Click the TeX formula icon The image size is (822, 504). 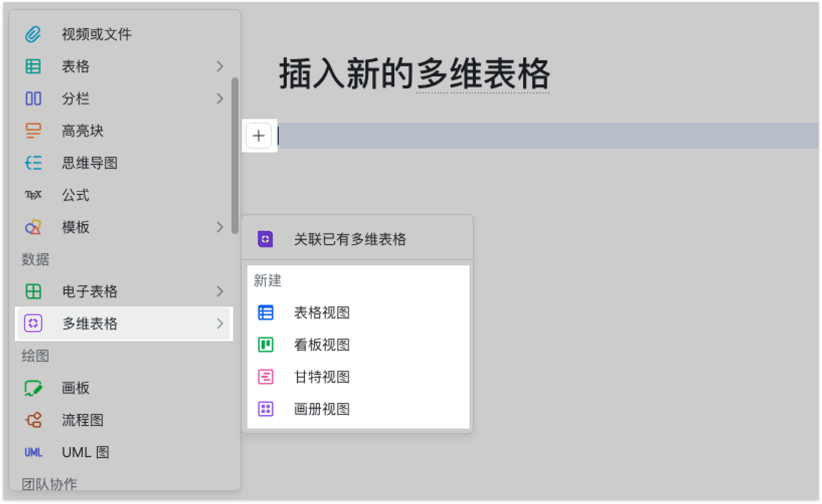33,195
